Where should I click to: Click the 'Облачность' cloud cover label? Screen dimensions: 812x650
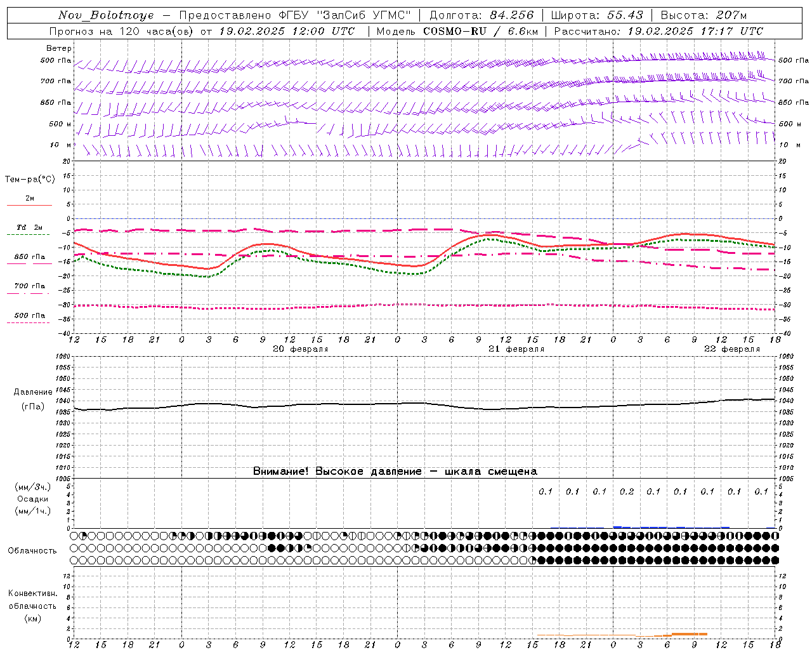click(x=32, y=551)
